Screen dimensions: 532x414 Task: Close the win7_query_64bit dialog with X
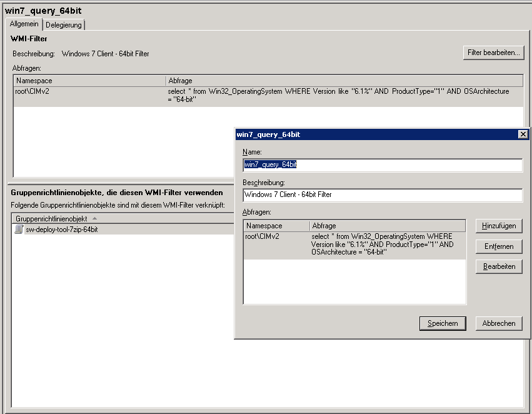(523, 134)
